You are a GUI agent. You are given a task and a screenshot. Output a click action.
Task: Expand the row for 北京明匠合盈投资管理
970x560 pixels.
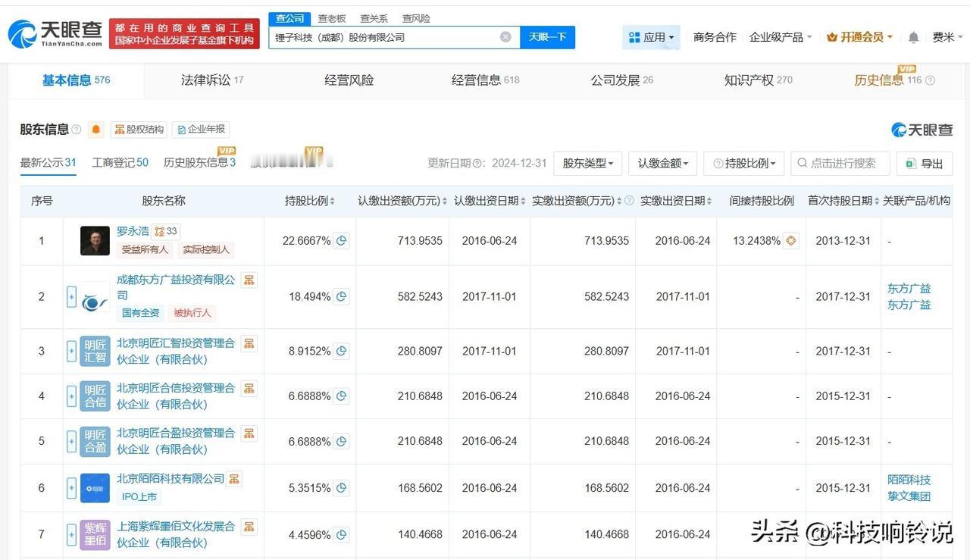[x=71, y=441]
